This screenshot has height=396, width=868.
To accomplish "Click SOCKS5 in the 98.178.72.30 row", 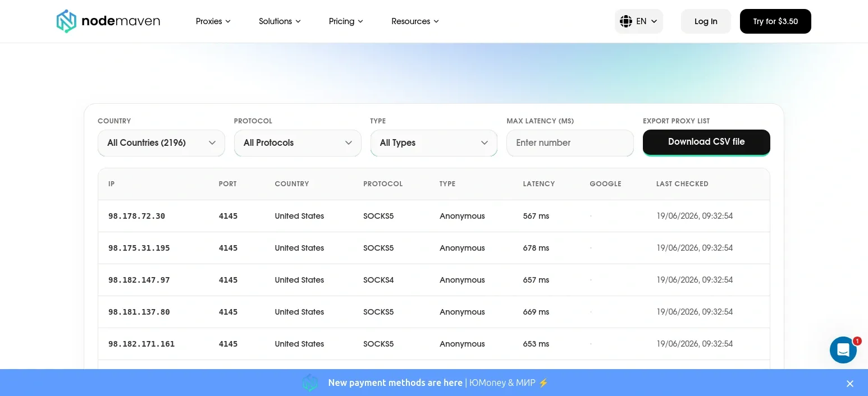I will coord(378,216).
